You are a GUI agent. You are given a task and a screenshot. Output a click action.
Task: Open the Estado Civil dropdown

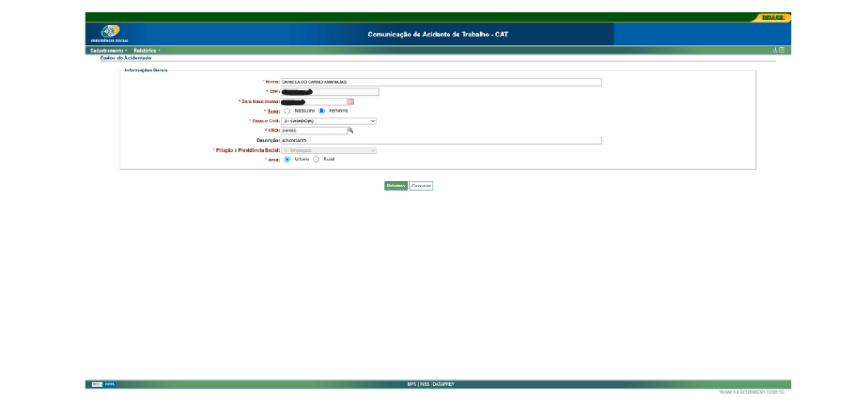(x=329, y=120)
